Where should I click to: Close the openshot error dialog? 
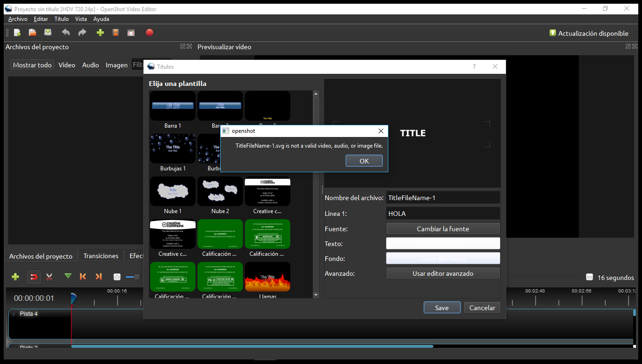tap(381, 131)
